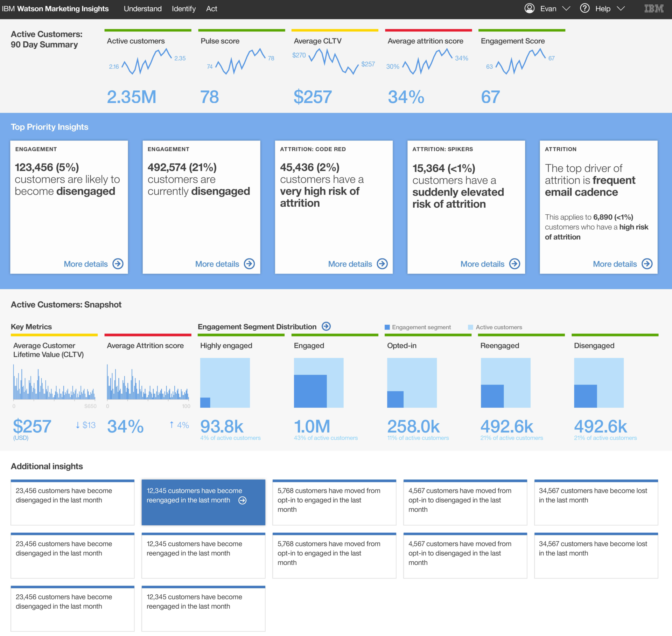
Task: Select the Opted-in segment square chart
Action: (412, 383)
